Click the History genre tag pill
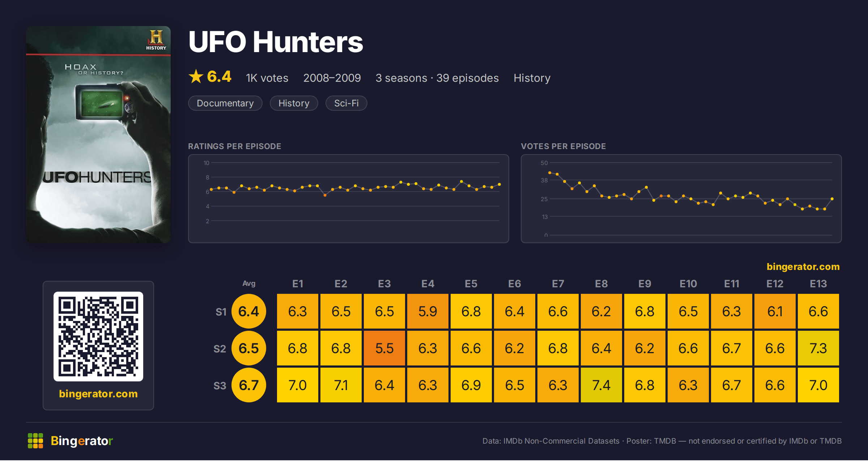This screenshot has width=868, height=461. coord(294,103)
